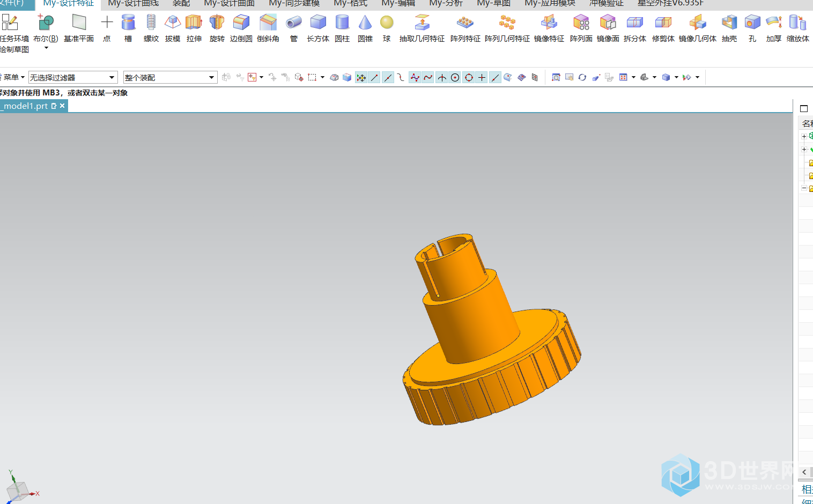Choose the 管 tube tool

pos(293,28)
